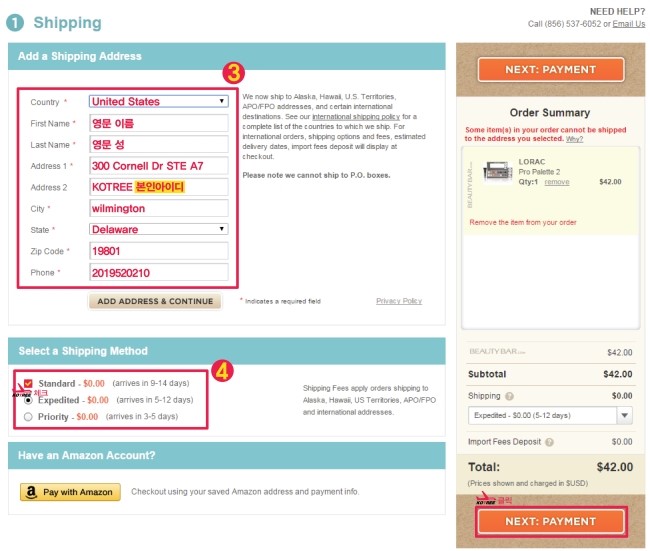The image size is (650, 551).
Task: Select the Standard shipping option
Action: pyautogui.click(x=28, y=383)
